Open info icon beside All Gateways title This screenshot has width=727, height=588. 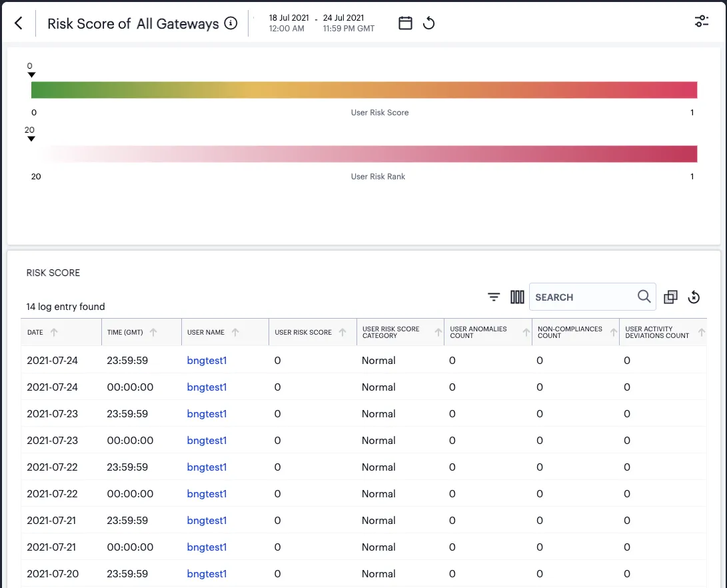(x=231, y=23)
